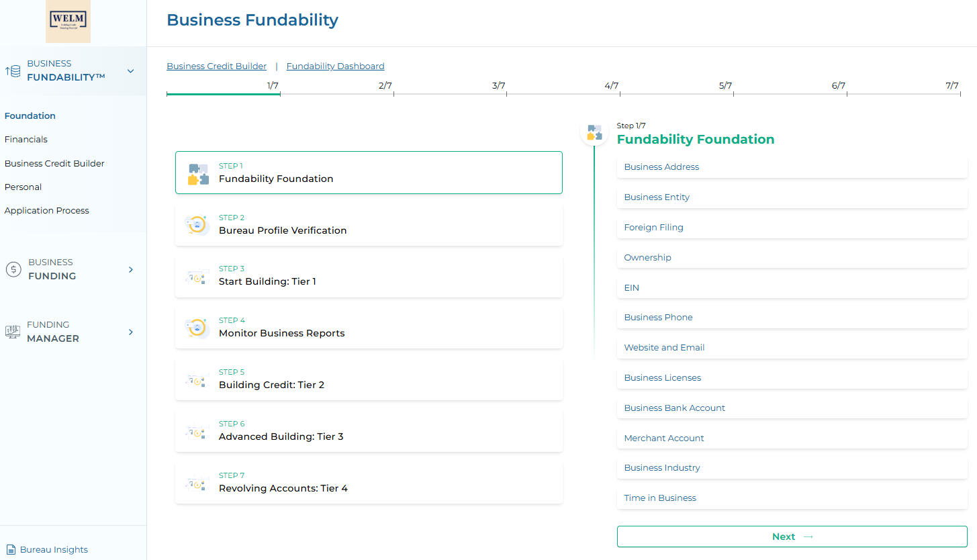Jump to 4/7 marker on progress bar
977x560 pixels.
[x=612, y=87]
